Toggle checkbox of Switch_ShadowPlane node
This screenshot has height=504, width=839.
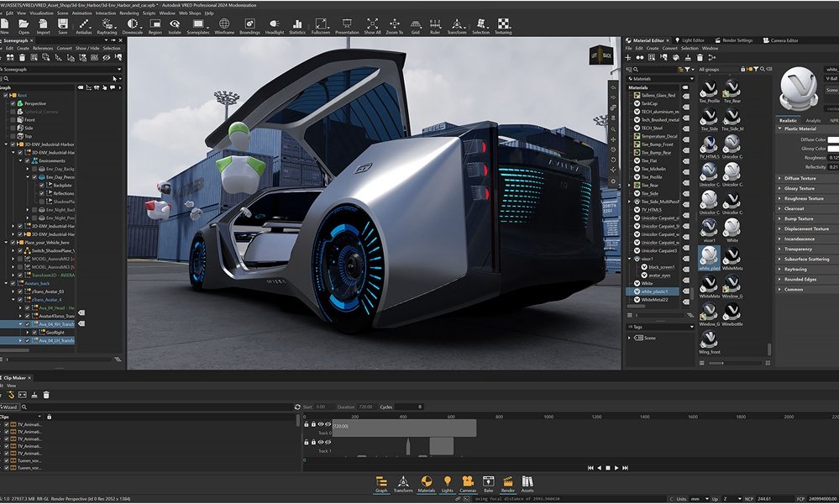(20, 250)
